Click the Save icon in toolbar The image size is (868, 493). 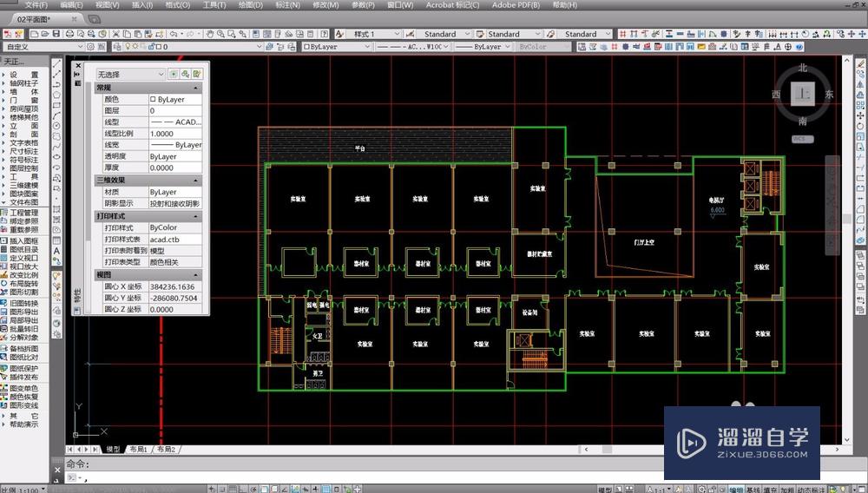[56, 35]
